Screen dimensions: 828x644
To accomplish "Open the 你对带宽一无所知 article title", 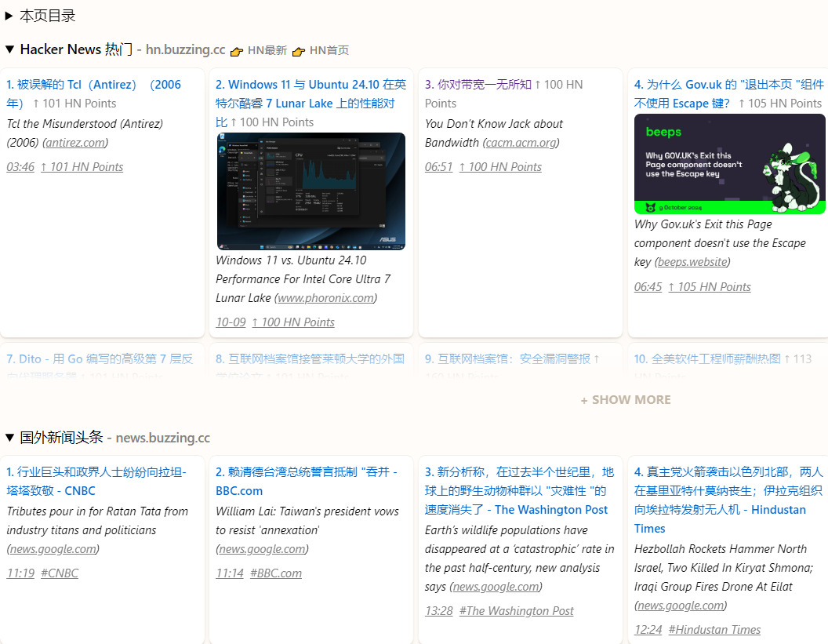I will pos(478,85).
